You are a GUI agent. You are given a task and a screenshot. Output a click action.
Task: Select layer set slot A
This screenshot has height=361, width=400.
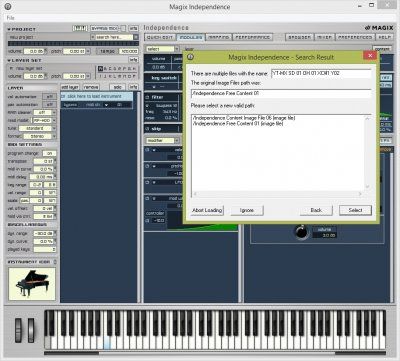(x=100, y=68)
